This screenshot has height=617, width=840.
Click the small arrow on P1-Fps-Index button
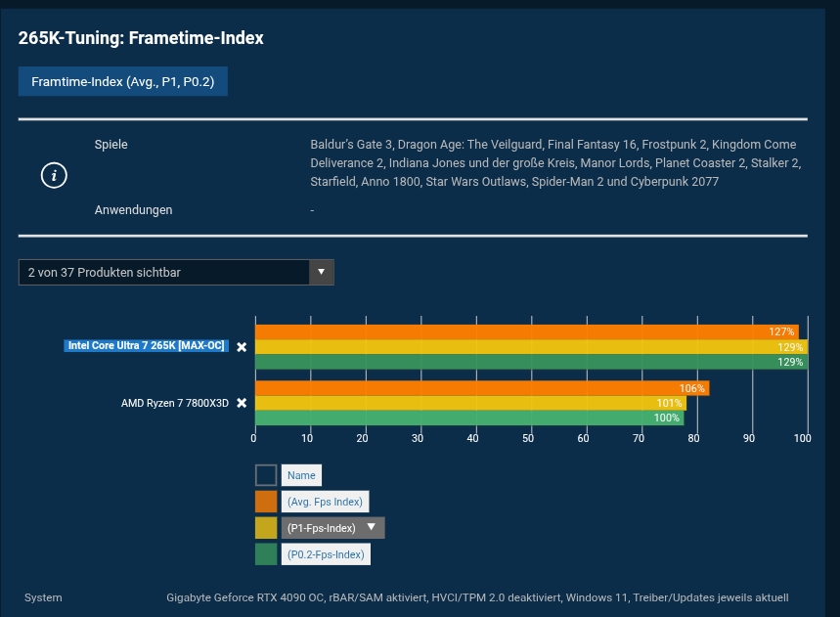[372, 527]
